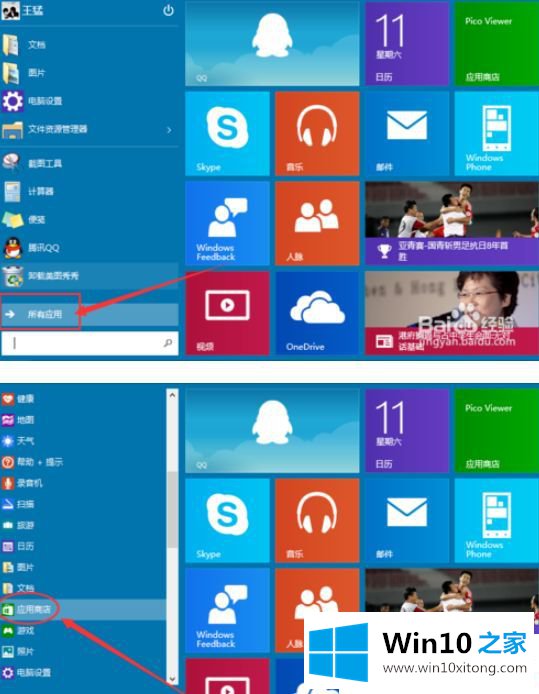
Task: Open Windows Phone tile in the top screenshot
Action: point(497,134)
